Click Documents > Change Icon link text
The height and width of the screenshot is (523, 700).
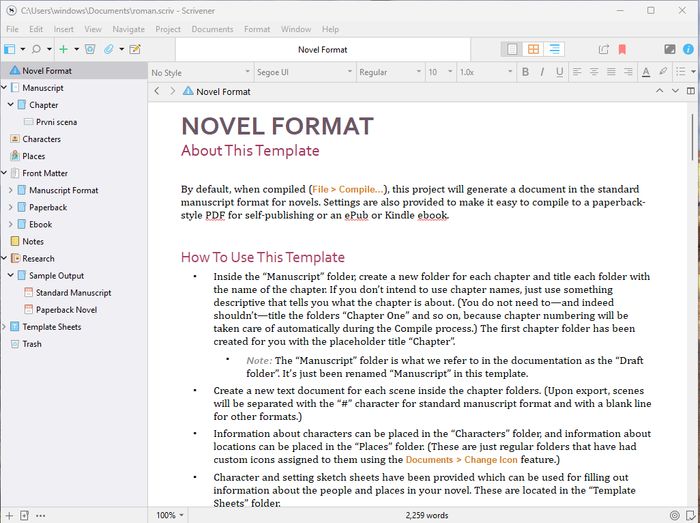click(x=462, y=460)
